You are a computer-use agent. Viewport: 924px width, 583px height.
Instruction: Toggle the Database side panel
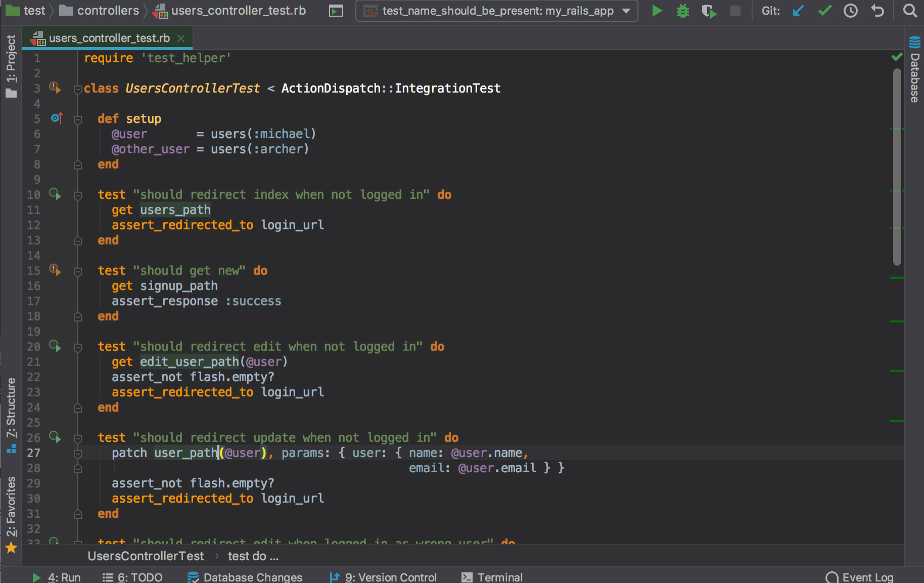click(x=914, y=71)
